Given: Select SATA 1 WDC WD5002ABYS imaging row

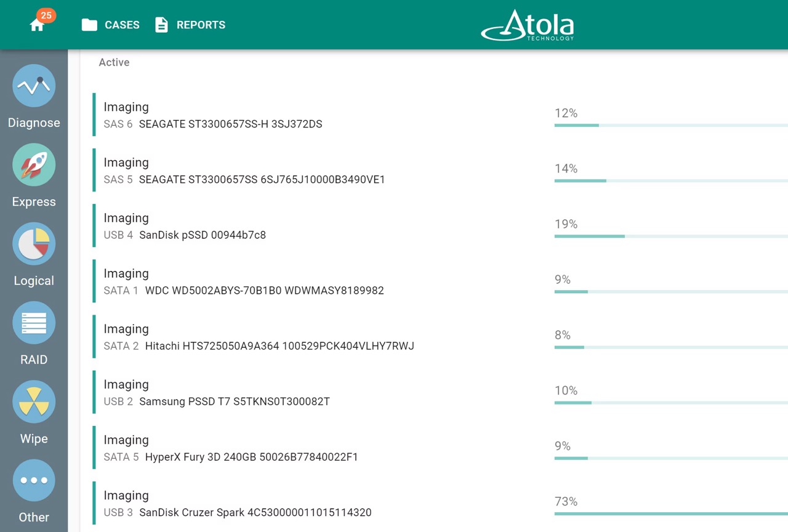Looking at the screenshot, I should pos(440,281).
